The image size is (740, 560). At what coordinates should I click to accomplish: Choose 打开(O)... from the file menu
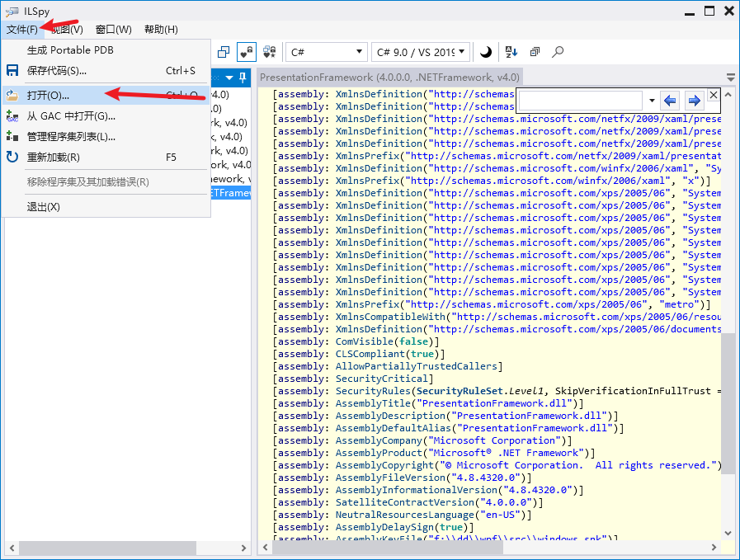(x=106, y=96)
